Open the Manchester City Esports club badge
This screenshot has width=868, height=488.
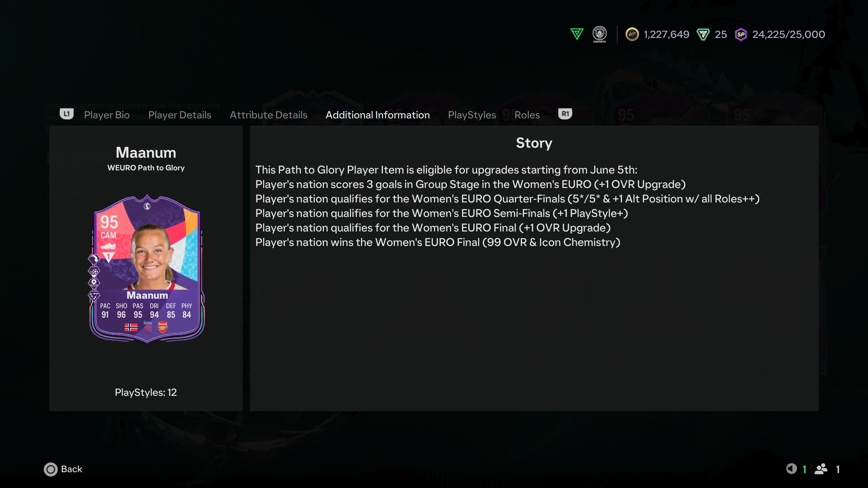point(599,34)
